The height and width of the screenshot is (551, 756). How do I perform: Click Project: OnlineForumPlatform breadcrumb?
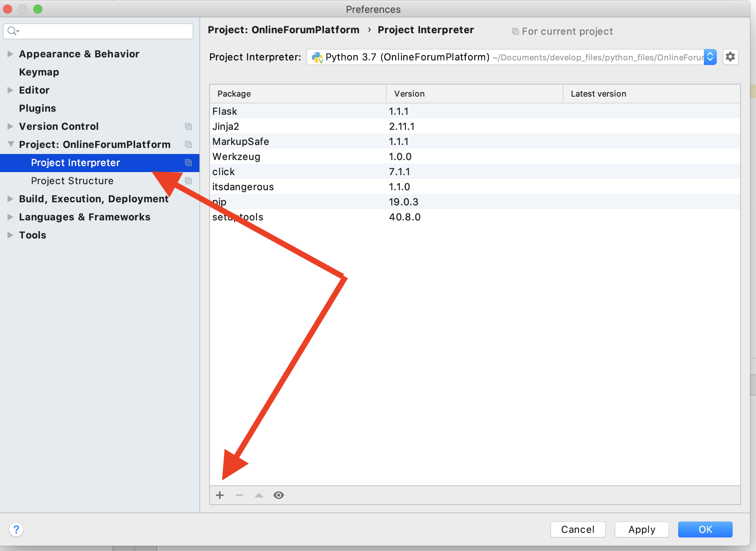pos(284,30)
